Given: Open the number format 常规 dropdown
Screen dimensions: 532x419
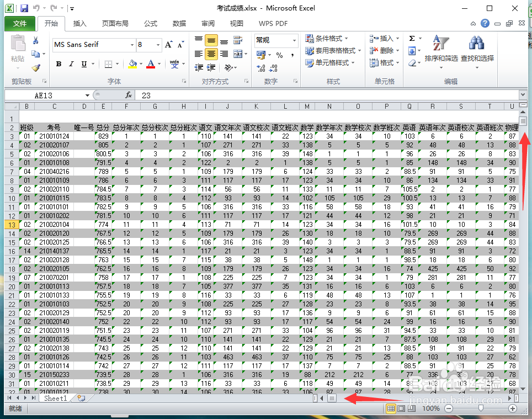Looking at the screenshot, I should 294,40.
